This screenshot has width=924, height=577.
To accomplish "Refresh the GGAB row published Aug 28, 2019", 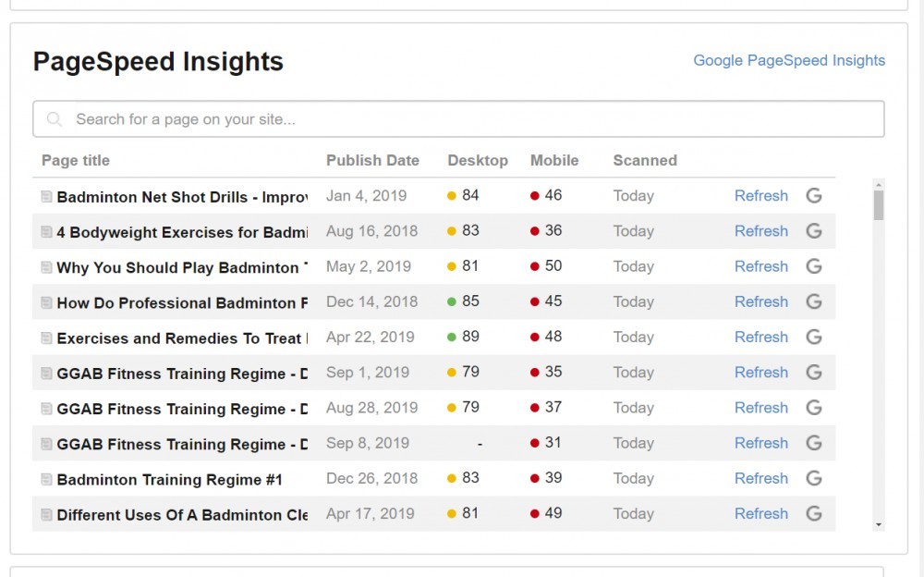I will pyautogui.click(x=760, y=409).
